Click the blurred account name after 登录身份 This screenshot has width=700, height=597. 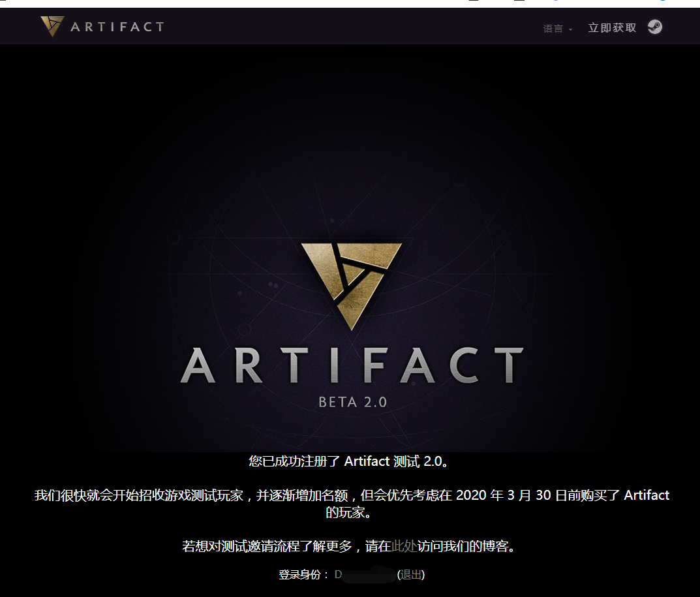coord(365,575)
